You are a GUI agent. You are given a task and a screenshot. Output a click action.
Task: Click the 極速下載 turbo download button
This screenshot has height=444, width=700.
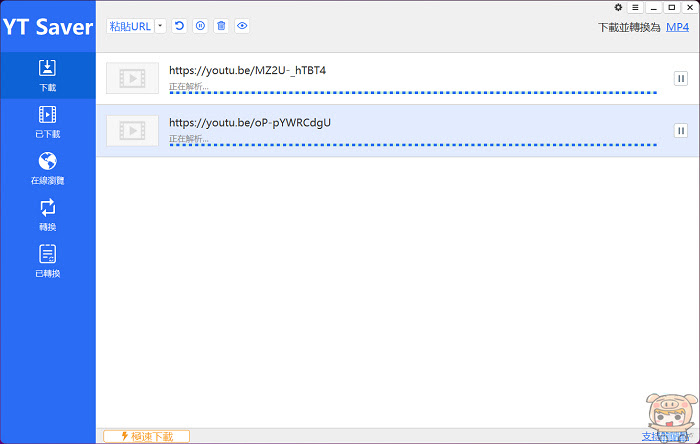click(x=146, y=436)
